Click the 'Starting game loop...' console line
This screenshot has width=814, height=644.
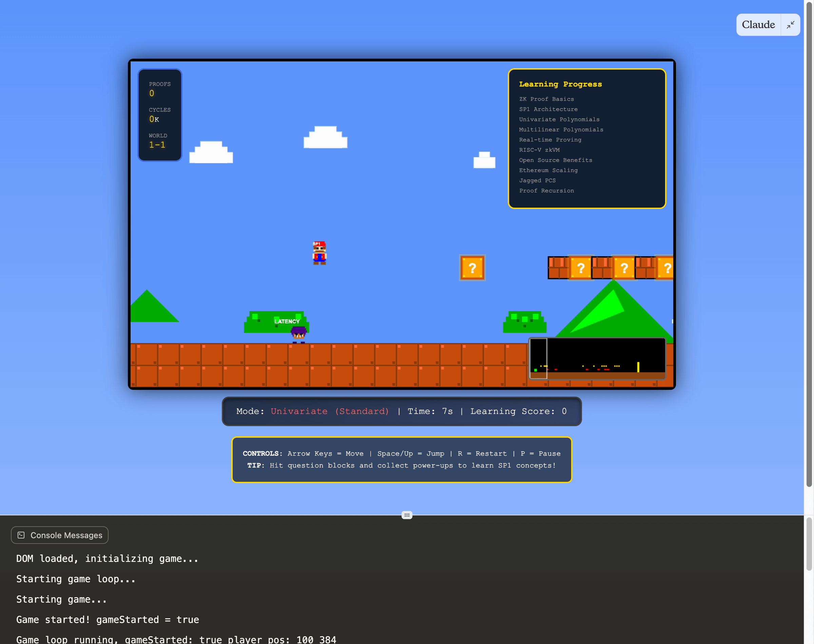pyautogui.click(x=76, y=579)
